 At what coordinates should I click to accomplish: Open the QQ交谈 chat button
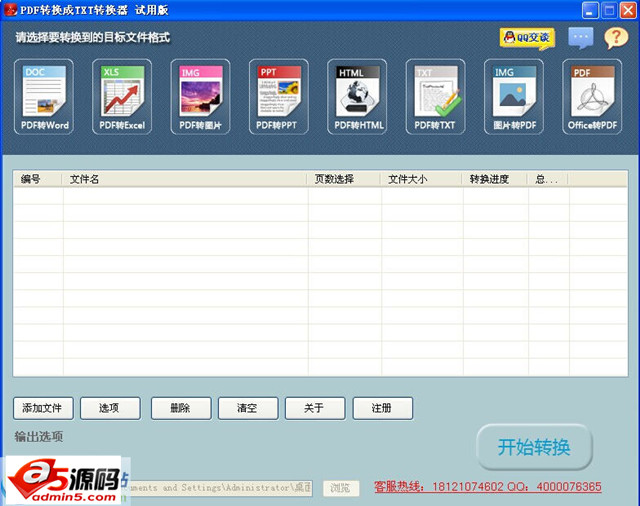point(527,38)
